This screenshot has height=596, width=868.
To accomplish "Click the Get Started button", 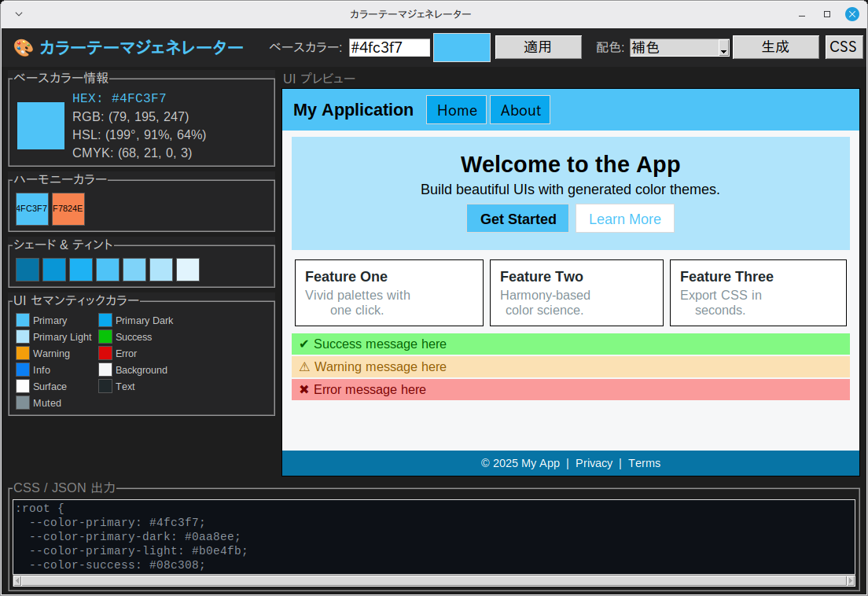I will pos(517,219).
